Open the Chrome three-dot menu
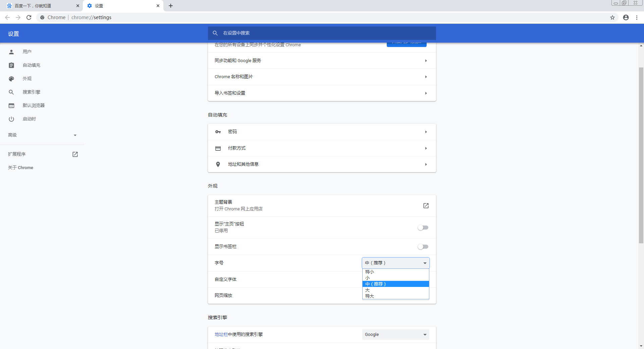Image resolution: width=644 pixels, height=349 pixels. click(636, 17)
